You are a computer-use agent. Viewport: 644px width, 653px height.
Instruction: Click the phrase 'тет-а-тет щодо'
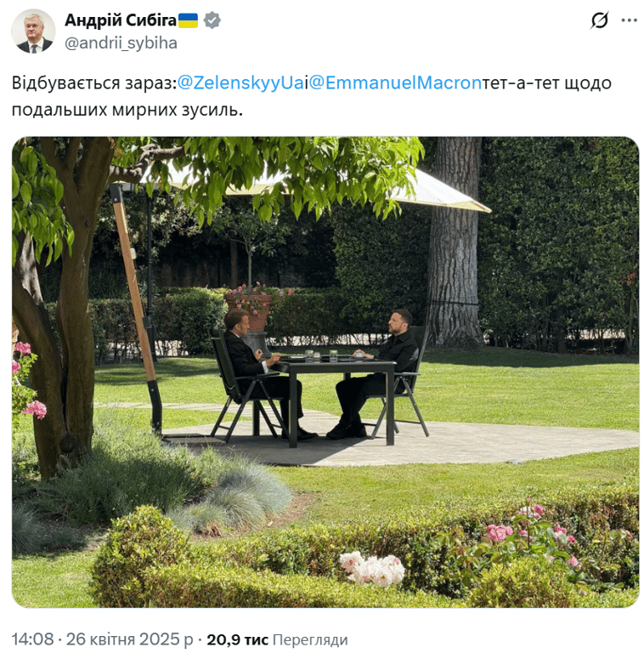tap(546, 82)
